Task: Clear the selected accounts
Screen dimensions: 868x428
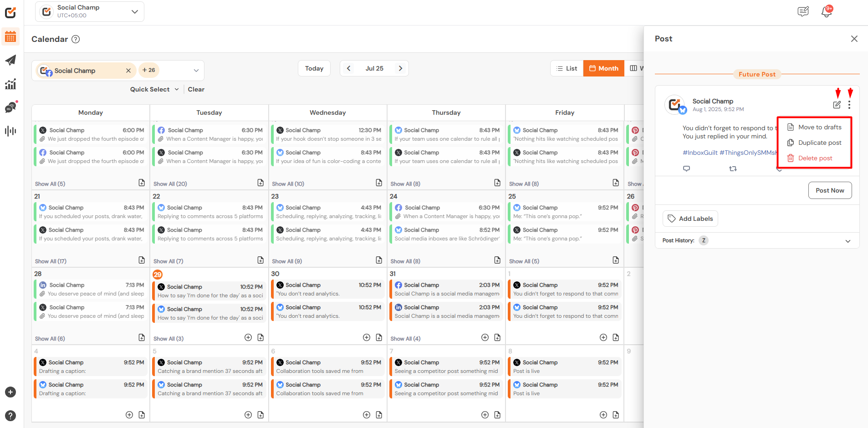Action: 196,89
